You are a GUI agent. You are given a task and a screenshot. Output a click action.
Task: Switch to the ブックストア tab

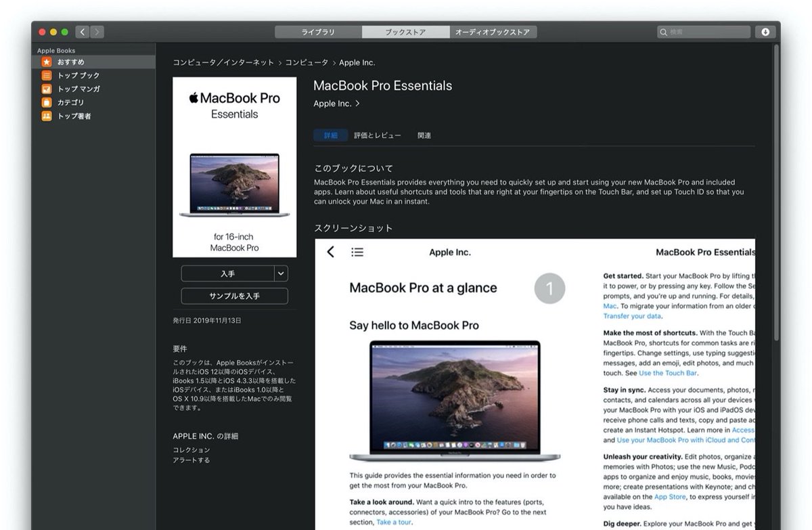(405, 32)
